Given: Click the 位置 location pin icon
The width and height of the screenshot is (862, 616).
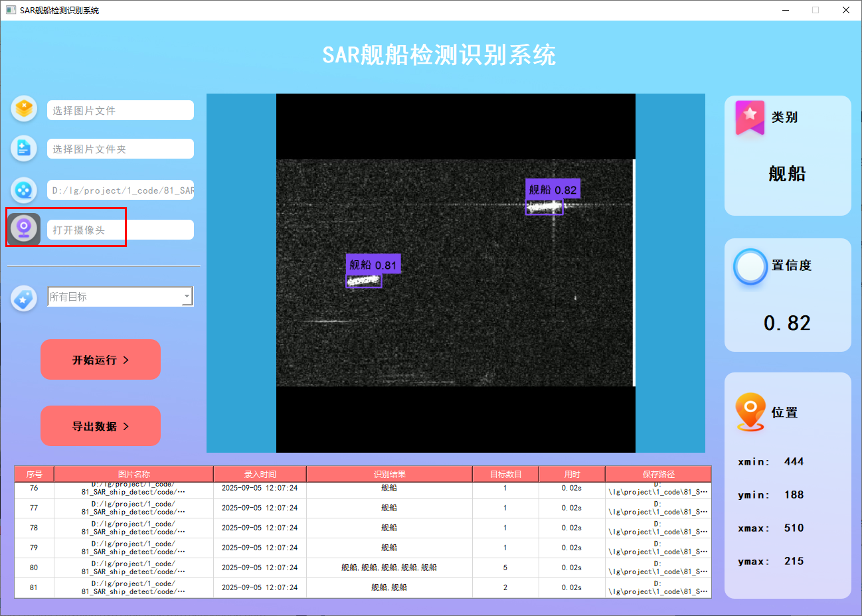Looking at the screenshot, I should (750, 412).
